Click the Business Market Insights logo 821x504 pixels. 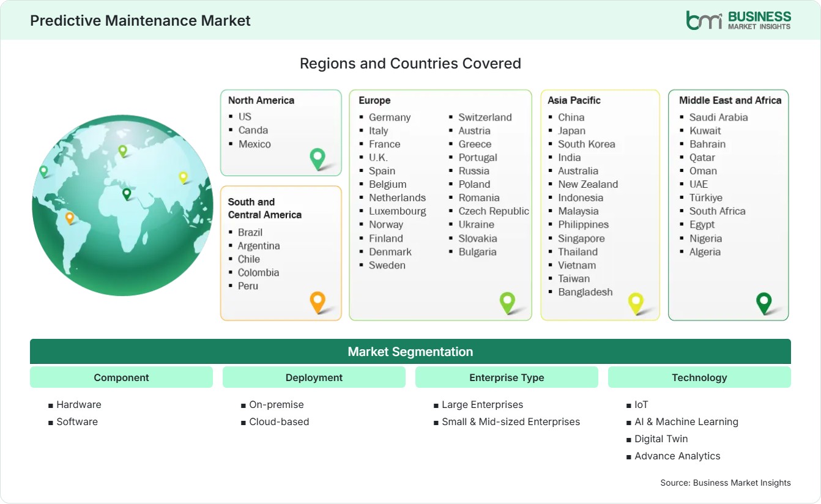pyautogui.click(x=738, y=20)
